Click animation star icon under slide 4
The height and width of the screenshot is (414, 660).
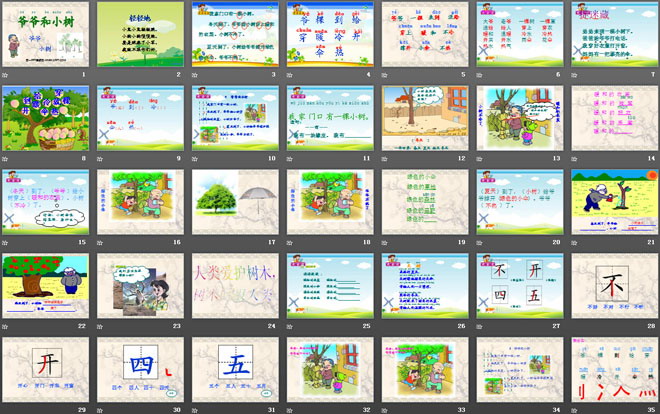290,75
